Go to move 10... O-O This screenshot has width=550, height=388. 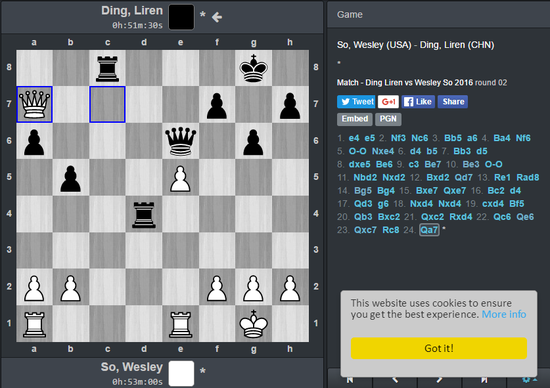[x=493, y=164]
